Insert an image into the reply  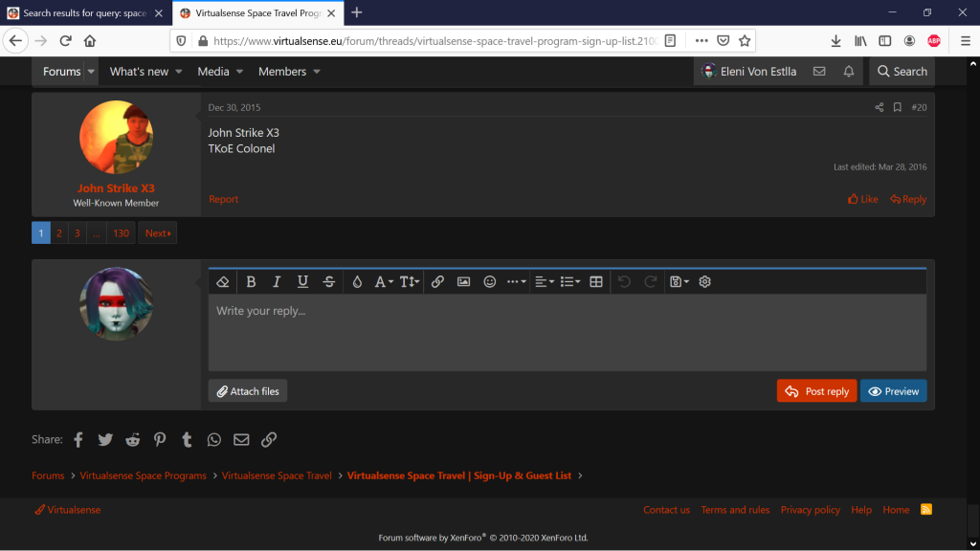(463, 282)
